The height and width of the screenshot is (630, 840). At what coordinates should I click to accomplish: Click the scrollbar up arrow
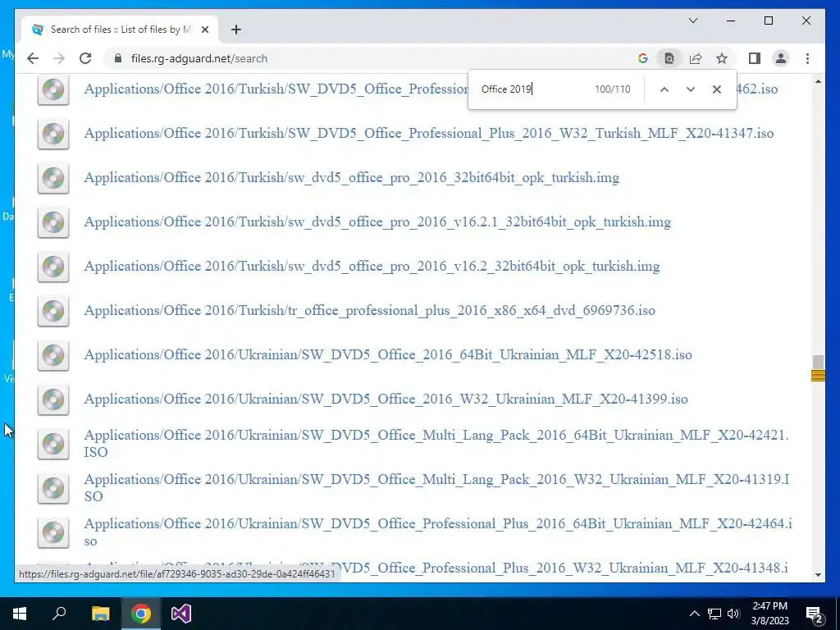coord(818,81)
